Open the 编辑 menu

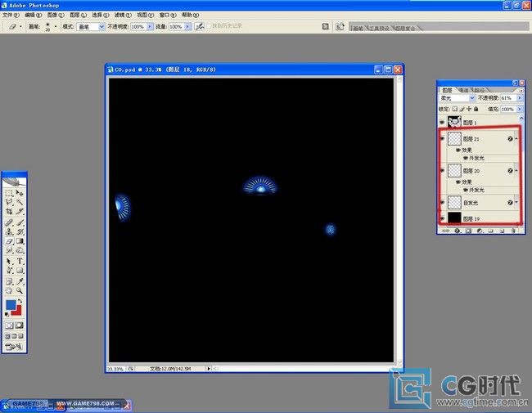click(34, 15)
